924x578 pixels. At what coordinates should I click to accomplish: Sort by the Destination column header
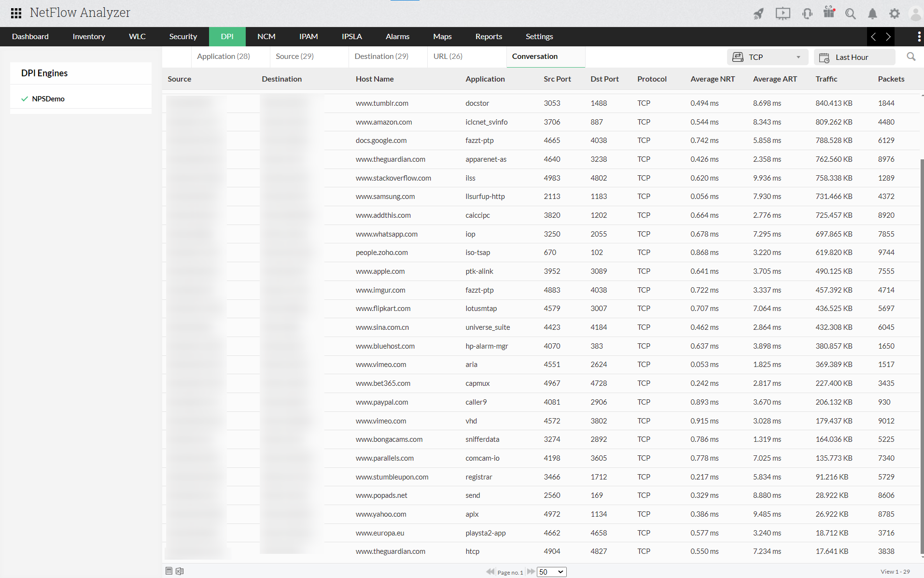tap(282, 79)
